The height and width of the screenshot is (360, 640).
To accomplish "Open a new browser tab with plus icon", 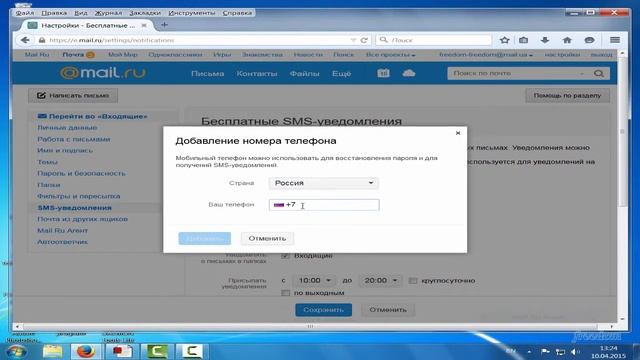I will pyautogui.click(x=164, y=25).
